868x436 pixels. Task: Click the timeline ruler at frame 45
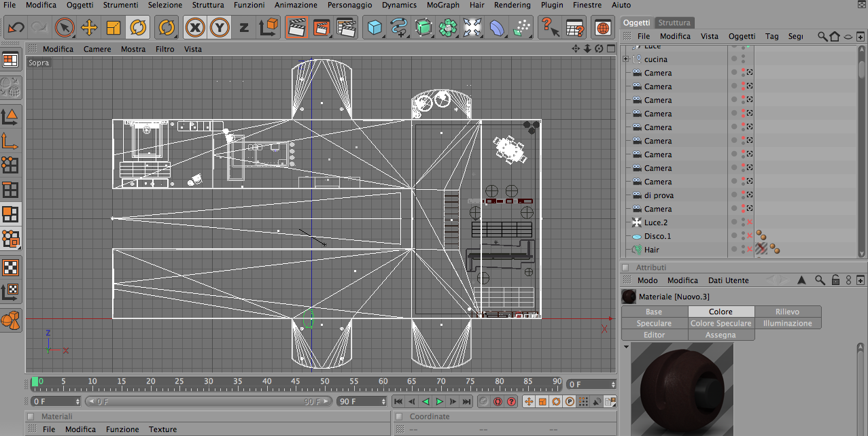(x=296, y=382)
